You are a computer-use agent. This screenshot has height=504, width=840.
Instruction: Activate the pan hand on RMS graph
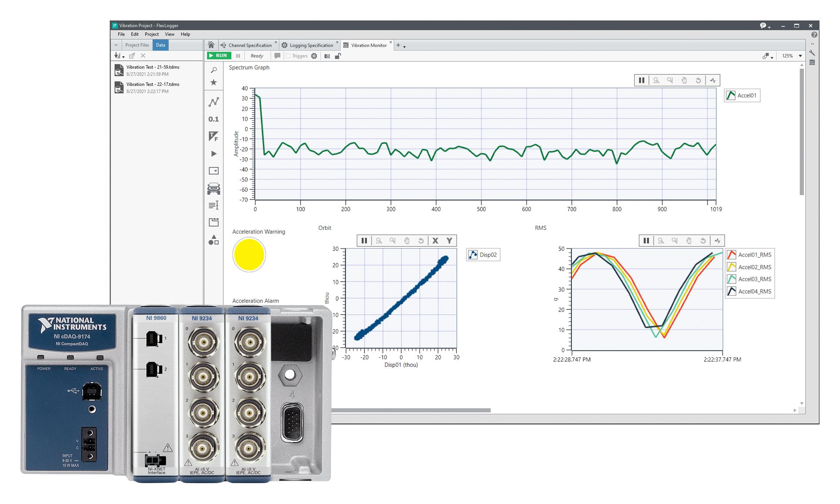click(x=689, y=240)
